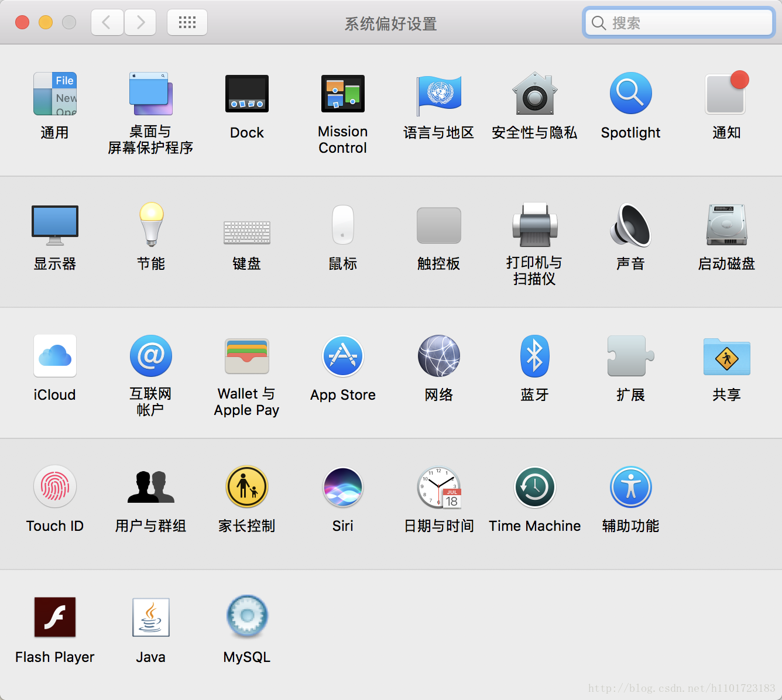782x700 pixels.
Task: Open 蓝牙 Bluetooth preferences
Action: [x=535, y=356]
